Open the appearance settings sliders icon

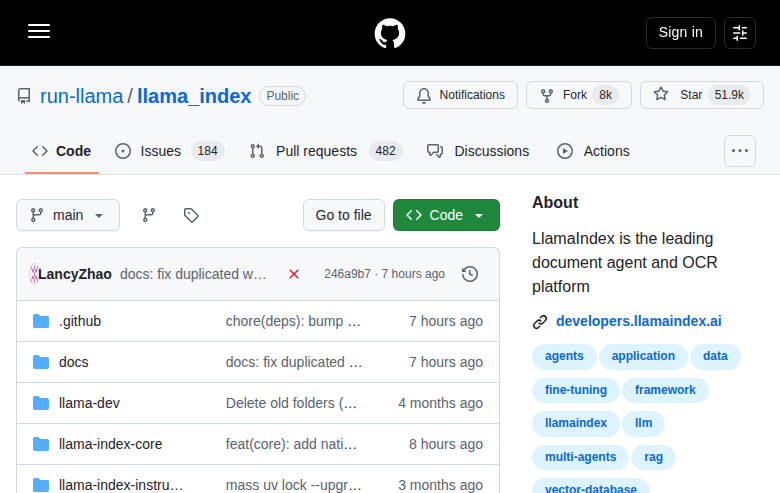pyautogui.click(x=740, y=33)
